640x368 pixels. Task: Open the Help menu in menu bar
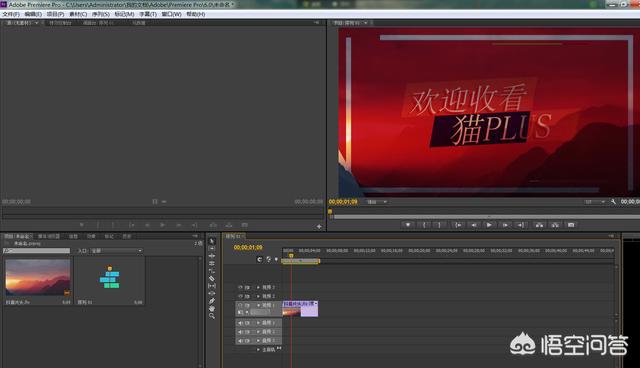[x=196, y=14]
